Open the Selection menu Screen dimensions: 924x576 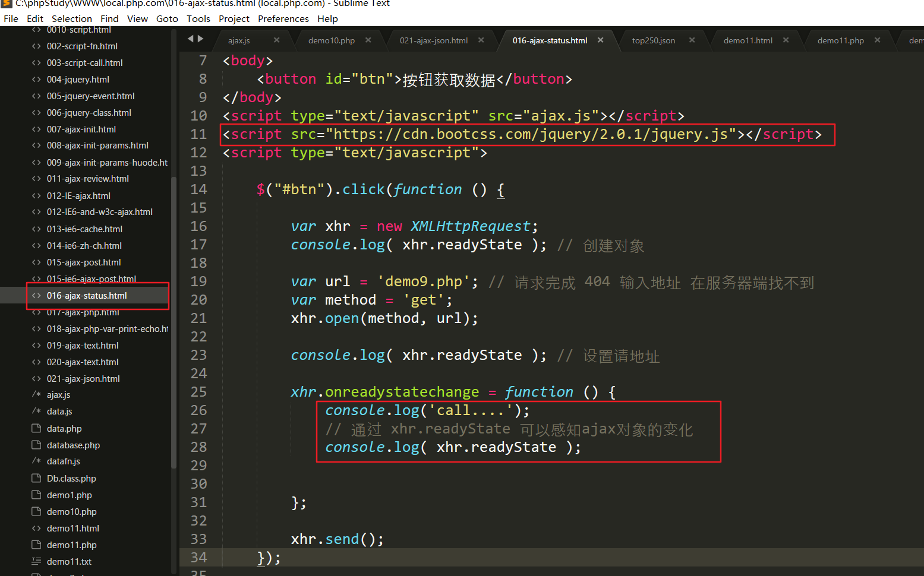tap(71, 18)
